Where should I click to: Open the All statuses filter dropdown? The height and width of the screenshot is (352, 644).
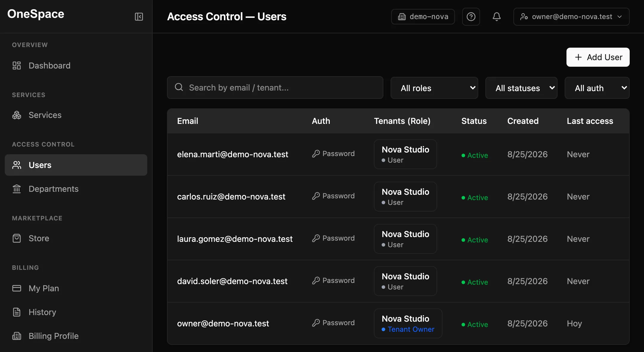coord(521,88)
